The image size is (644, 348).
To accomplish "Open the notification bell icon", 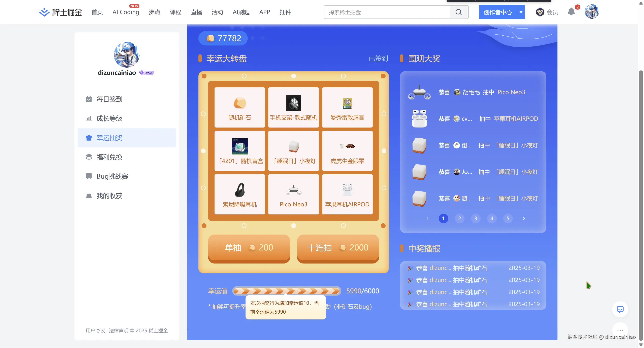I will pyautogui.click(x=571, y=12).
